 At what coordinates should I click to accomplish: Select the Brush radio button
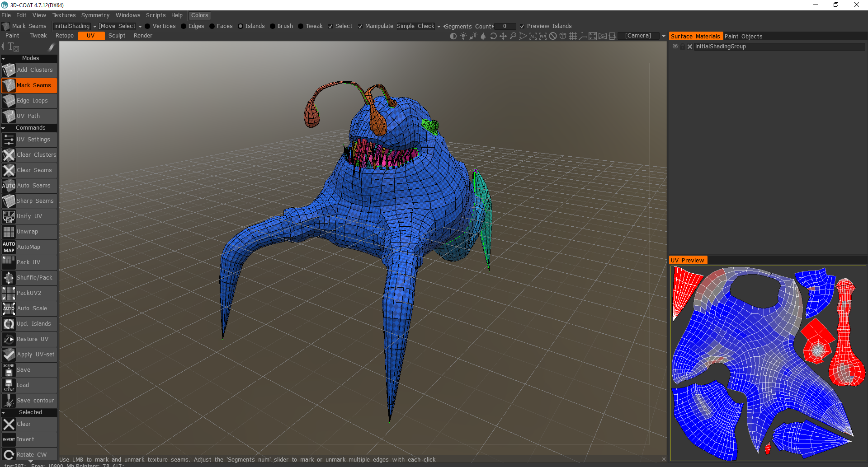[272, 26]
